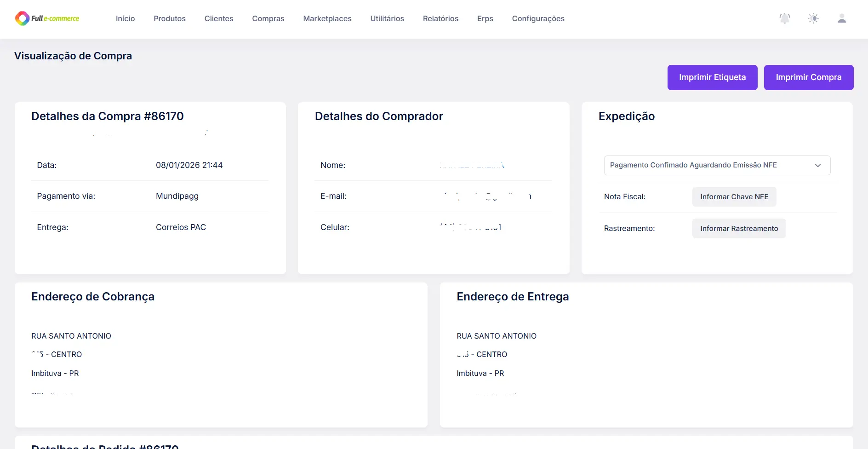
Task: Open the Marketplaces menu
Action: click(x=327, y=18)
